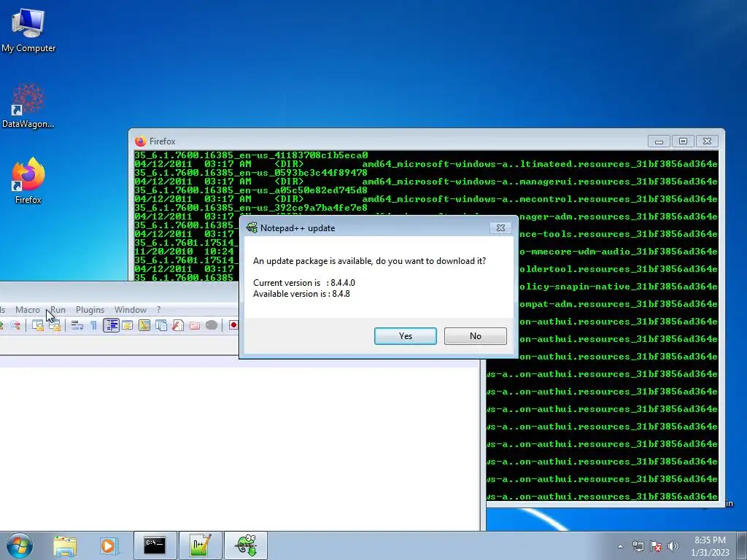Click the volume speaker tray icon

(x=673, y=546)
